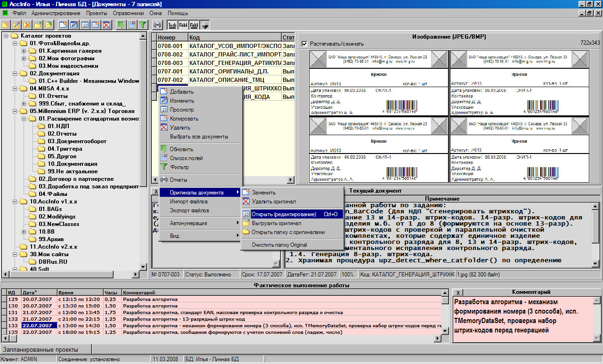The width and height of the screenshot is (603, 364).
Task: Close the Комментарий panel with X button
Action: click(x=458, y=292)
